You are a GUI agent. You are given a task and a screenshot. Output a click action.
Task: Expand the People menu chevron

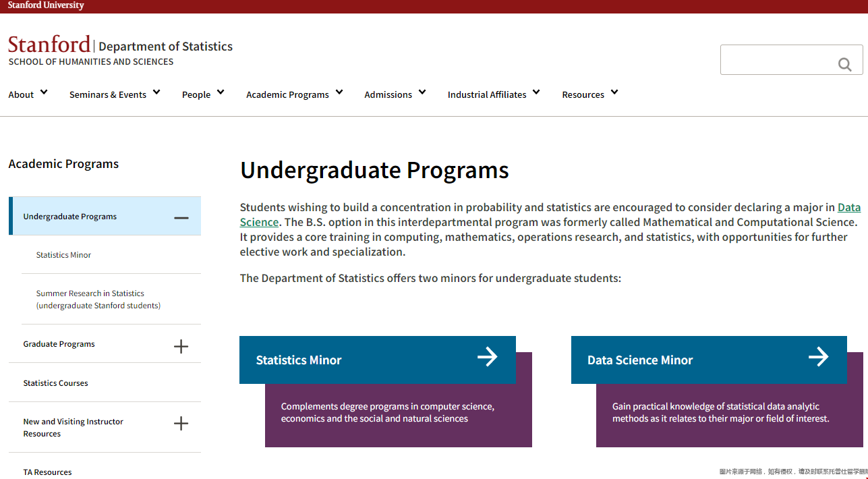(x=221, y=92)
